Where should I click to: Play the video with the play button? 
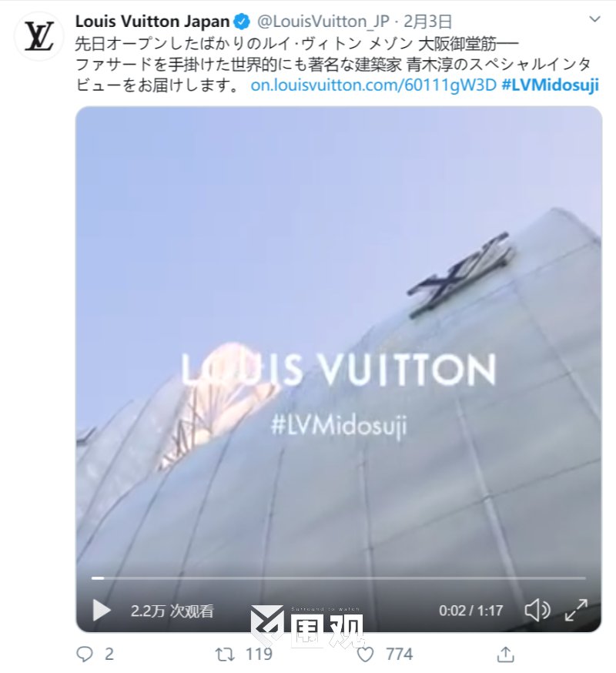click(x=102, y=610)
